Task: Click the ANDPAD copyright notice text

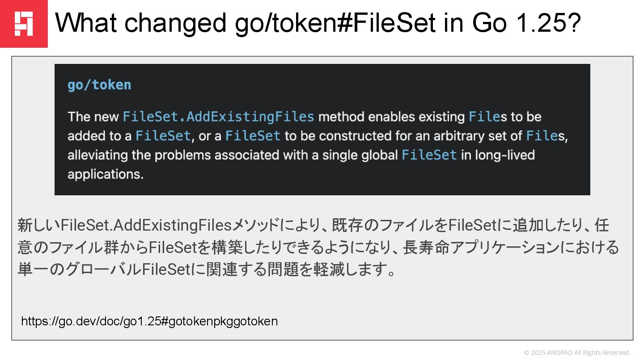Action: coord(577,353)
